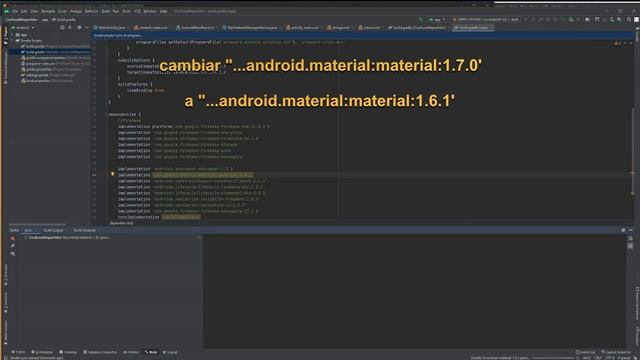This screenshot has height=360, width=640.
Task: Open Project panel settings gear
Action: pyautogui.click(x=79, y=28)
